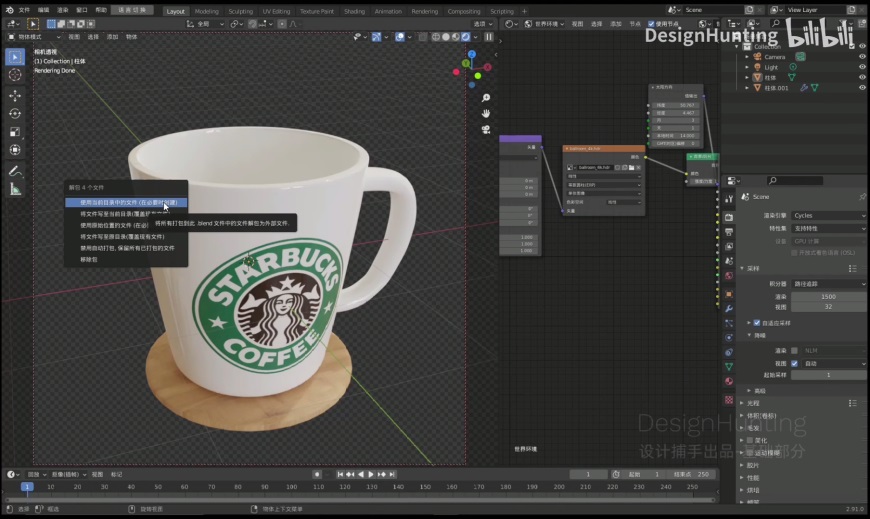
Task: Open the Material properties tab icon
Action: [x=729, y=381]
